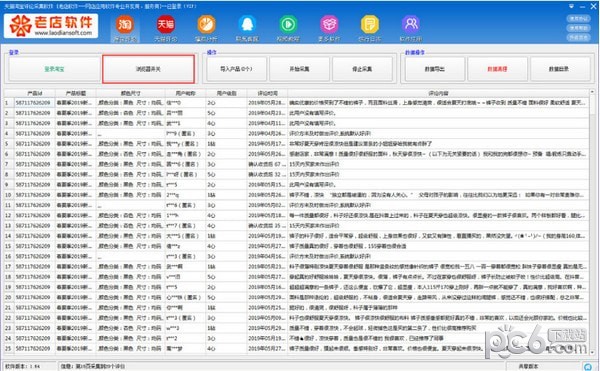Click the 导入产品(0个) import button
600x371 pixels.
pyautogui.click(x=236, y=69)
